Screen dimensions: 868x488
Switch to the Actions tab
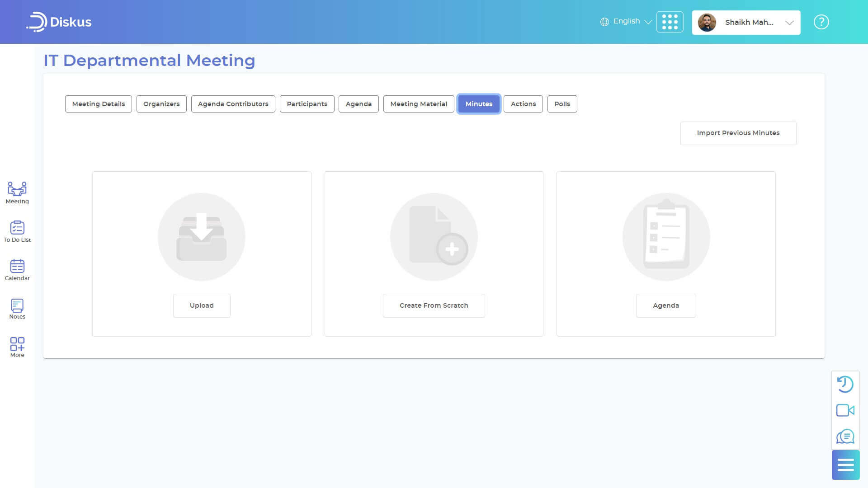pos(523,104)
